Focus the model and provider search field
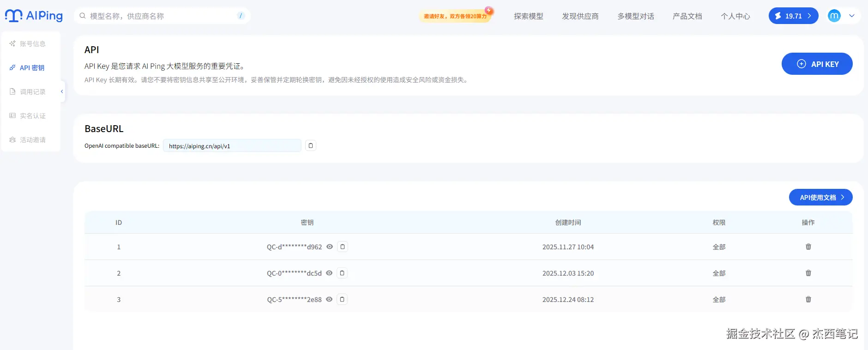 (162, 16)
